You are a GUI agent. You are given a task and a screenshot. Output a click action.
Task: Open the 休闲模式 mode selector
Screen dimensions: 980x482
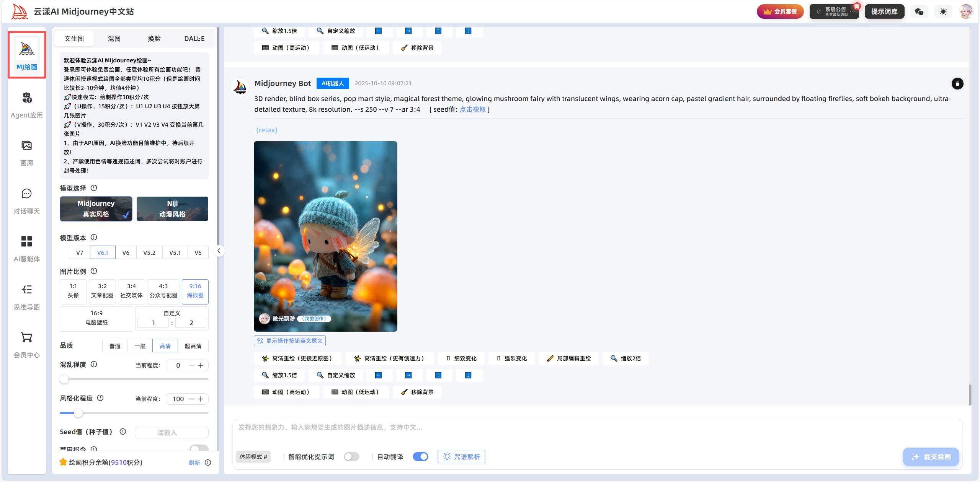click(x=253, y=457)
